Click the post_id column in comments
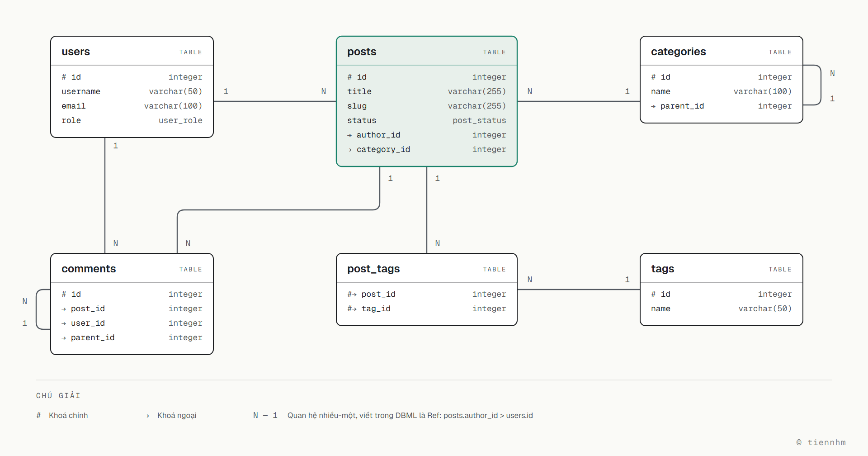 [88, 309]
